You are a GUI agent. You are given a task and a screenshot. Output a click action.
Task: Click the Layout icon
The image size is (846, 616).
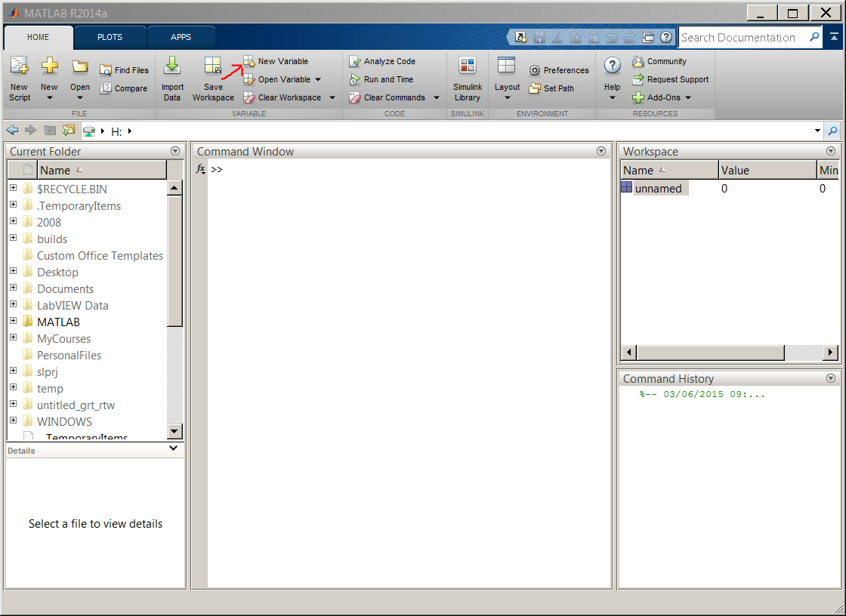point(506,65)
